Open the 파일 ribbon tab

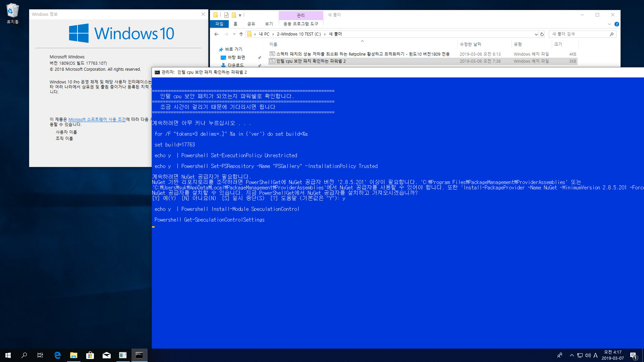(x=219, y=24)
